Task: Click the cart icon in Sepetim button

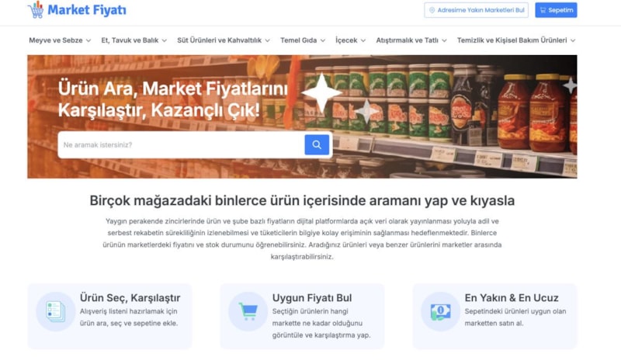Action: pos(543,10)
